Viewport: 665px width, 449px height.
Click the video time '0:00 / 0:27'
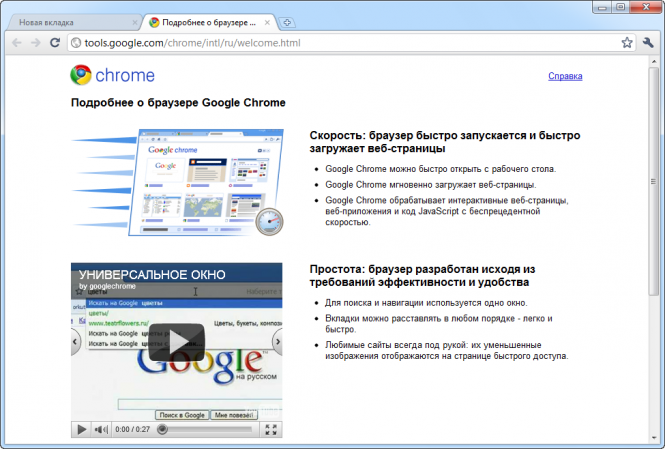(133, 429)
